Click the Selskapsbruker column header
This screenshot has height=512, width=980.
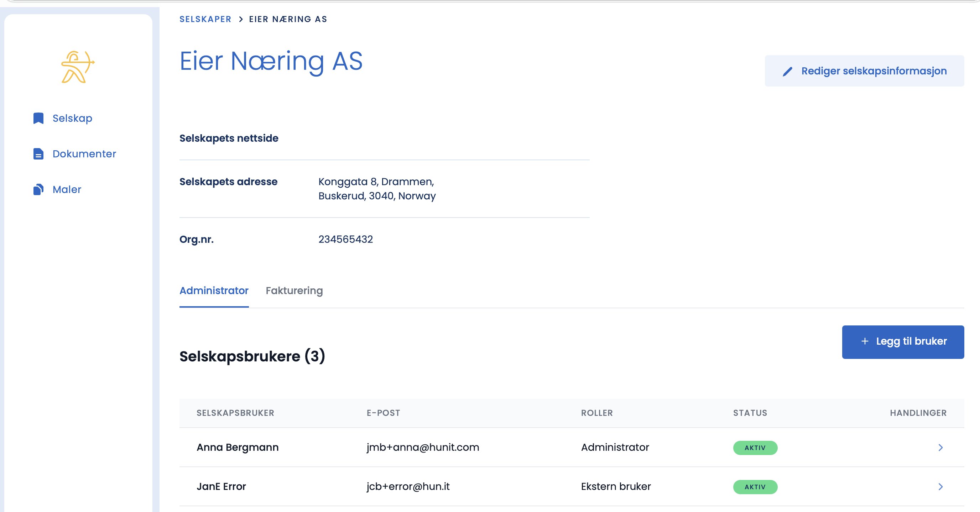point(235,413)
